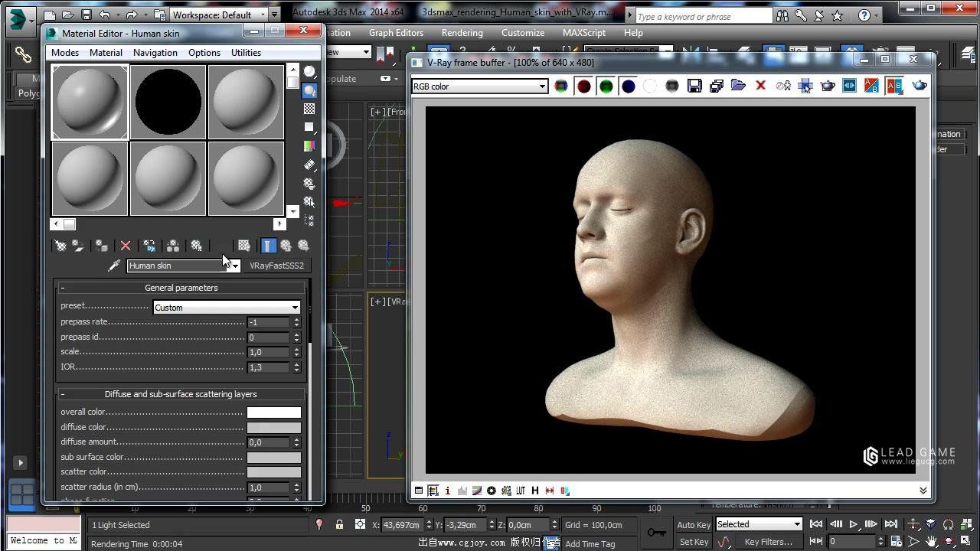This screenshot has height=551, width=980.
Task: Pick material from object with eyedropper
Action: click(114, 266)
